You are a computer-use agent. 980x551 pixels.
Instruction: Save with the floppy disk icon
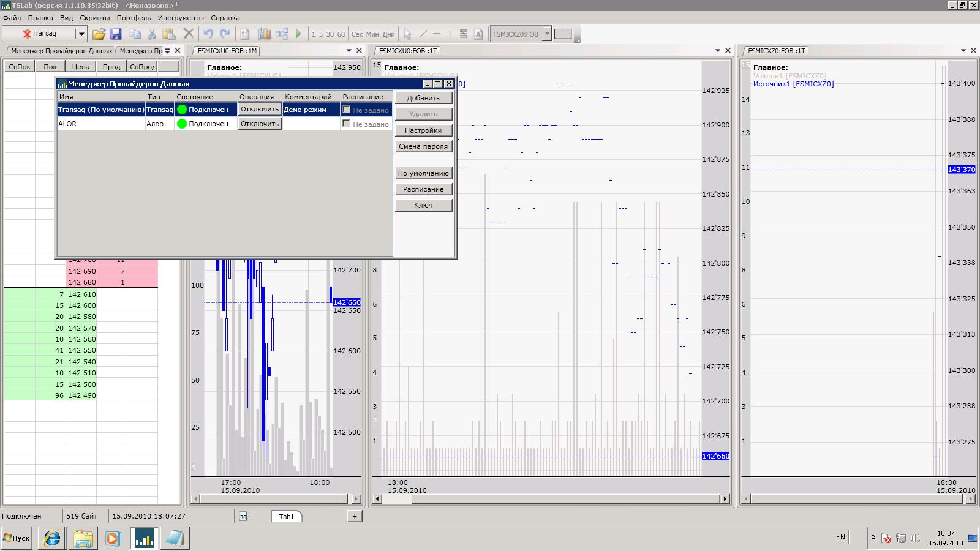[116, 34]
